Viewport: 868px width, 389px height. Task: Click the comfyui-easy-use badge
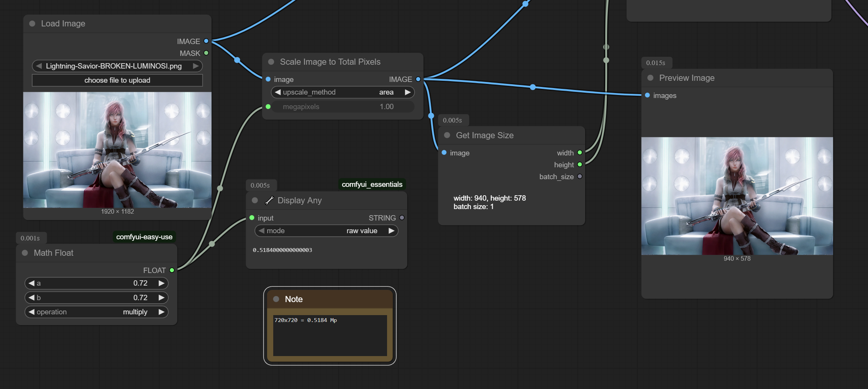pyautogui.click(x=144, y=237)
